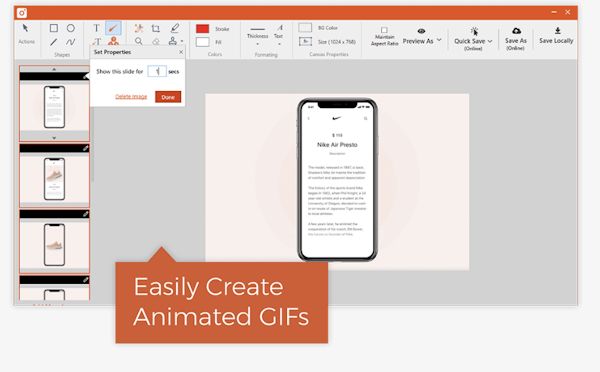Move first slide down with arrow

click(x=54, y=138)
